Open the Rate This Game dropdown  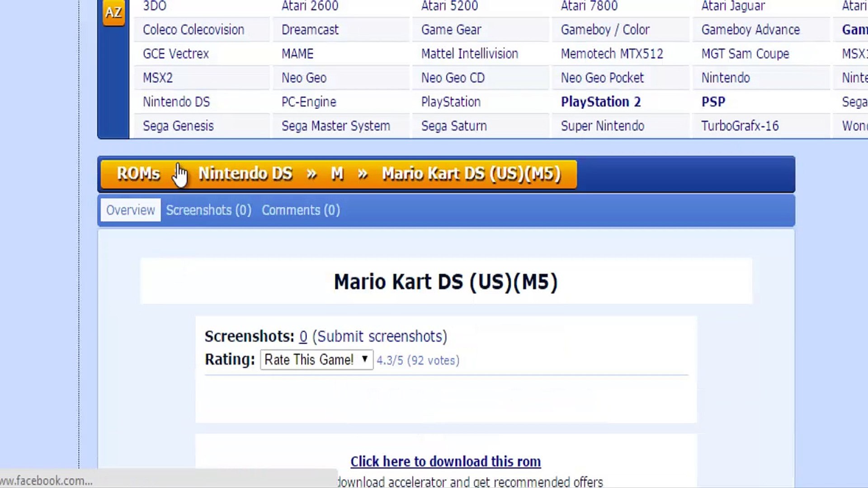[x=316, y=360]
